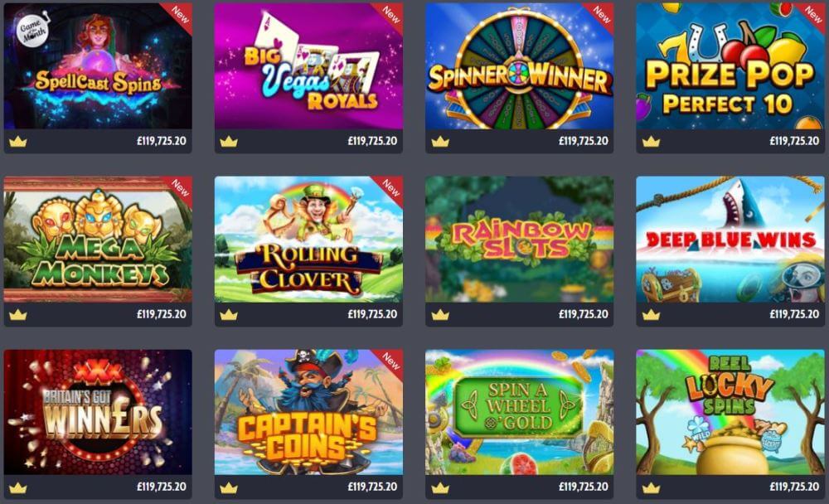Image resolution: width=829 pixels, height=504 pixels.
Task: Click Game of the Month badge
Action: point(33,30)
